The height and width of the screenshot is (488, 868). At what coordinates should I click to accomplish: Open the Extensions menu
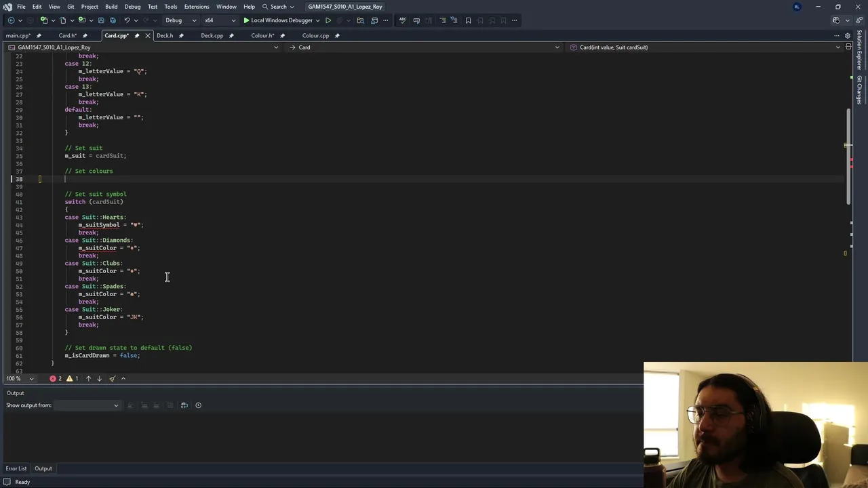(x=197, y=7)
